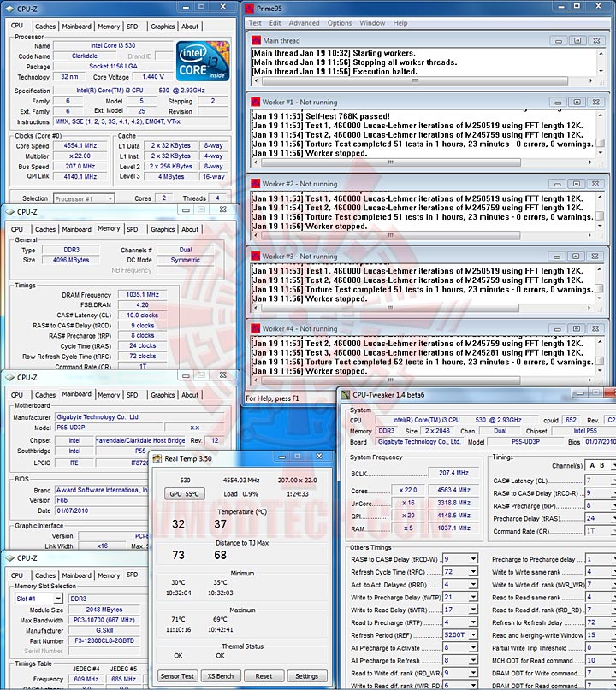Open the Options menu in Prime95
Image resolution: width=616 pixels, height=690 pixels.
coord(340,23)
